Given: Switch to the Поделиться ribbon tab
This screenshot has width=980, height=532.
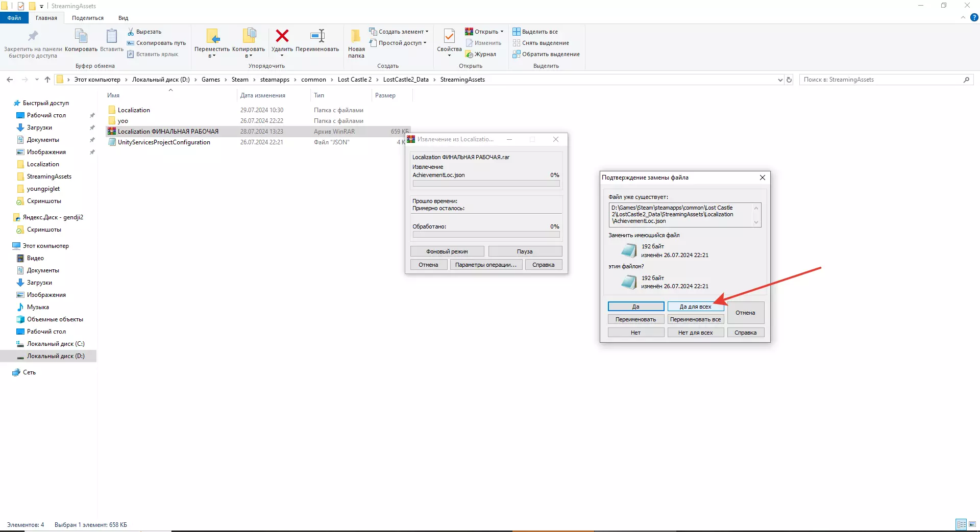Looking at the screenshot, I should (x=88, y=18).
